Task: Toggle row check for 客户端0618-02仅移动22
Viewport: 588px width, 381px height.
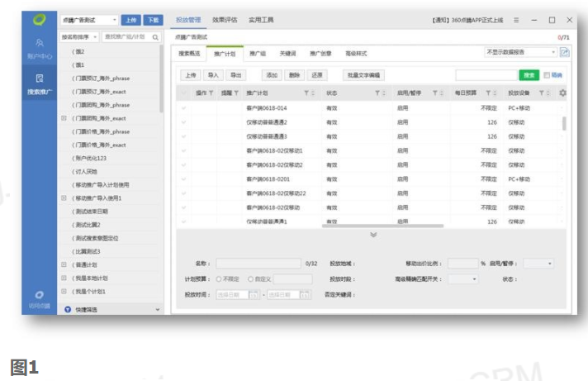Action: pos(183,193)
